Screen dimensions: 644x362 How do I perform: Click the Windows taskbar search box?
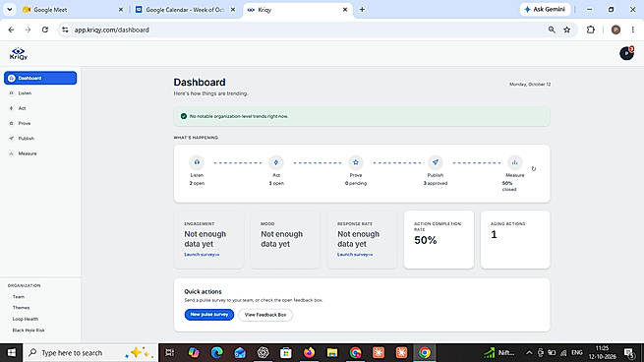click(90, 352)
